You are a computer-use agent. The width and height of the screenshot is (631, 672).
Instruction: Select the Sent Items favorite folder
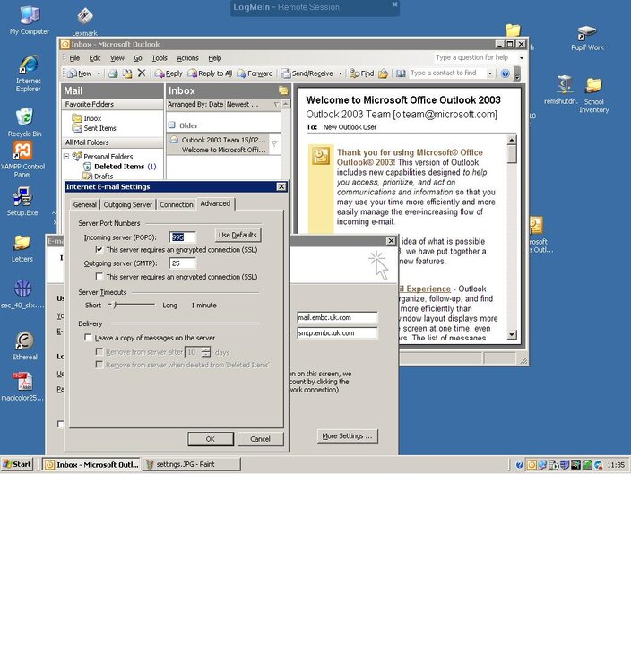pos(94,128)
